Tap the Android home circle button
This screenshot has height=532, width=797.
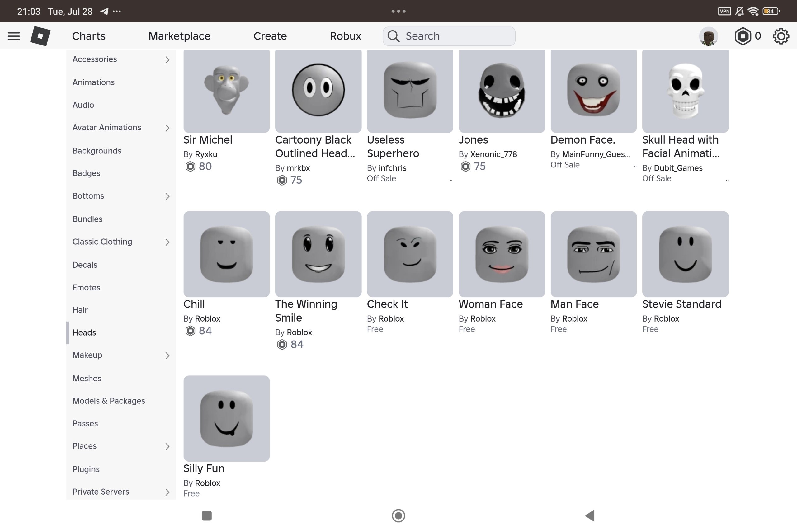(398, 516)
